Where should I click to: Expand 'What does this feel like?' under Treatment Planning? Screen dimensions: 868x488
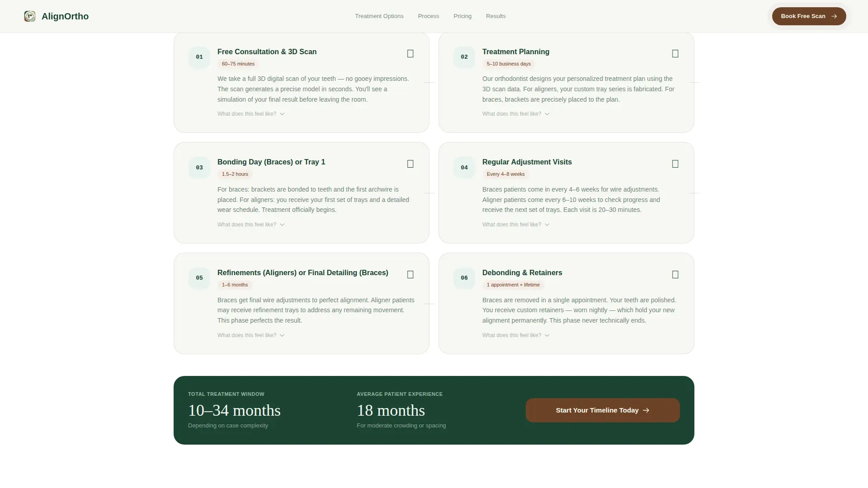[516, 114]
